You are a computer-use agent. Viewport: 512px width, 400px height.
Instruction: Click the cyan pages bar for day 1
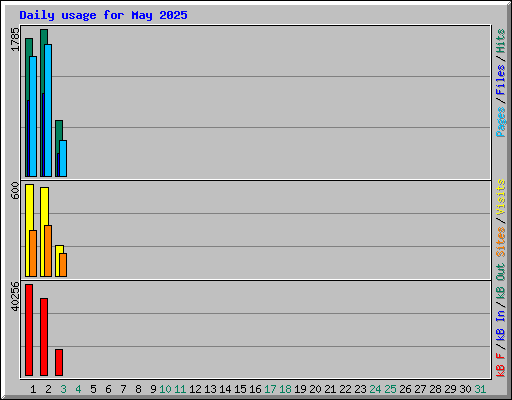(33, 116)
